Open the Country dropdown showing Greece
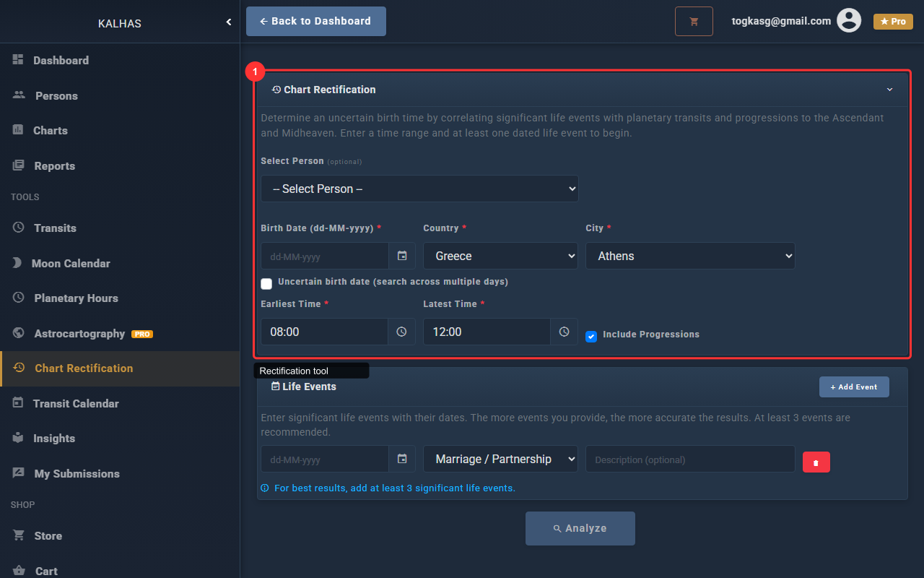Image resolution: width=924 pixels, height=578 pixels. pyautogui.click(x=500, y=256)
